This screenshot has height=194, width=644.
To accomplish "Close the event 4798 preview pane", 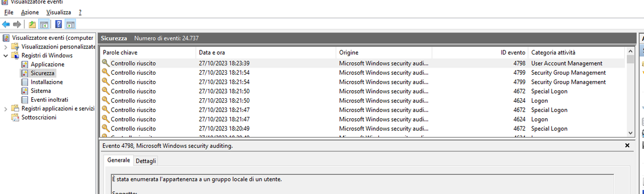I will (627, 145).
